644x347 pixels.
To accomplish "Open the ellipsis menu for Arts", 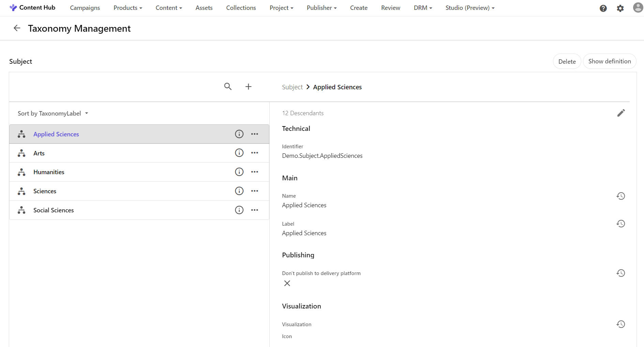I will (255, 153).
